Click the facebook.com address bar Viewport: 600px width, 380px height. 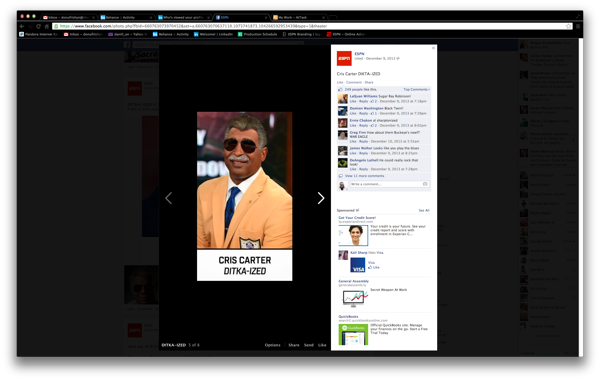point(312,26)
